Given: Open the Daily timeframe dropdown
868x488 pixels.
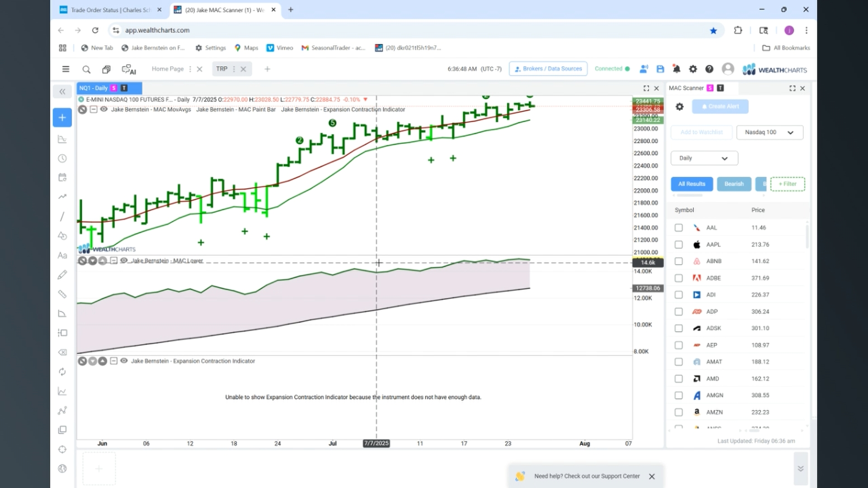Looking at the screenshot, I should (704, 158).
